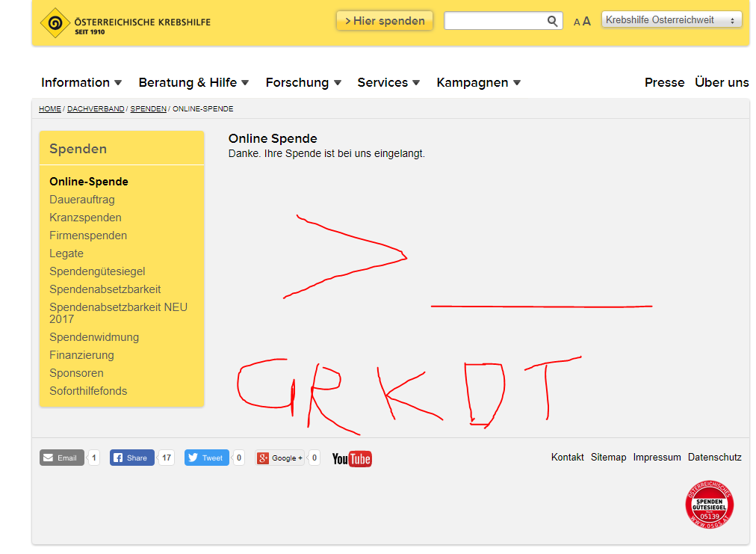
Task: Click the Hier spenden button
Action: [x=384, y=21]
